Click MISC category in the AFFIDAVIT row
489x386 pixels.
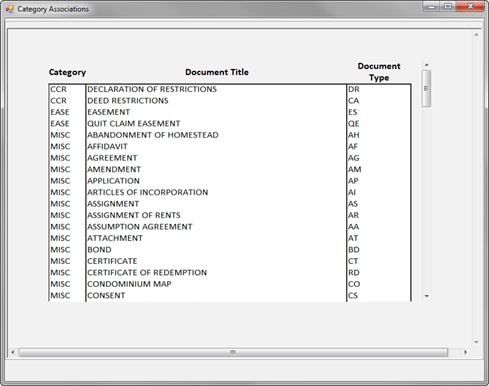60,146
